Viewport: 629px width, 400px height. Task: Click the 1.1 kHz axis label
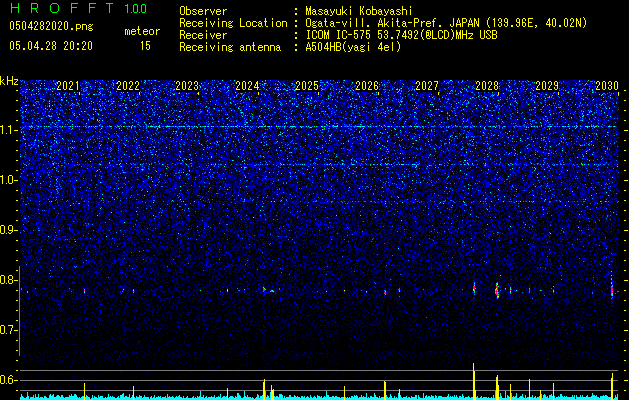coord(9,130)
